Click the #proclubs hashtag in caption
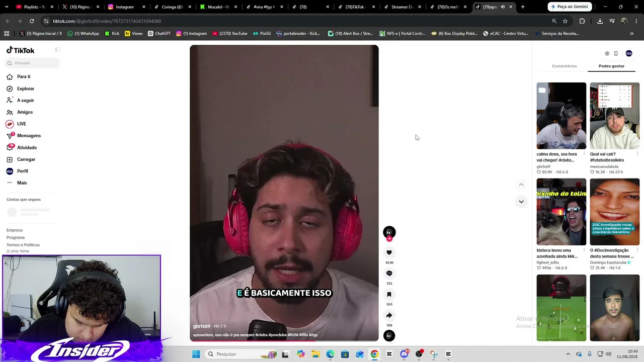 tap(278, 335)
